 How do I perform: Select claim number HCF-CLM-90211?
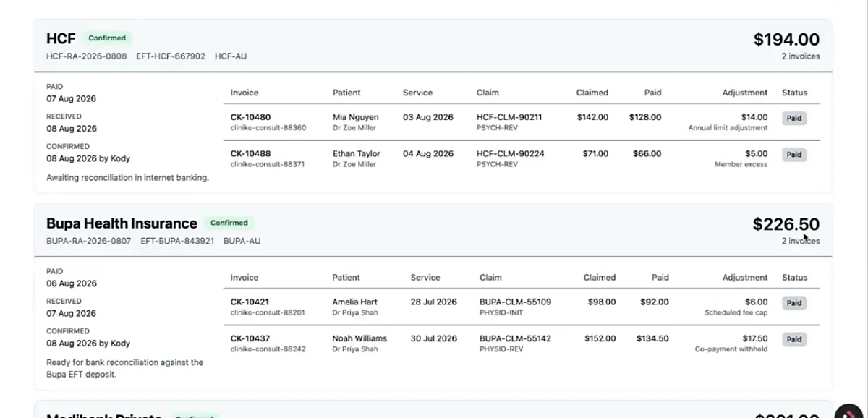pyautogui.click(x=509, y=117)
